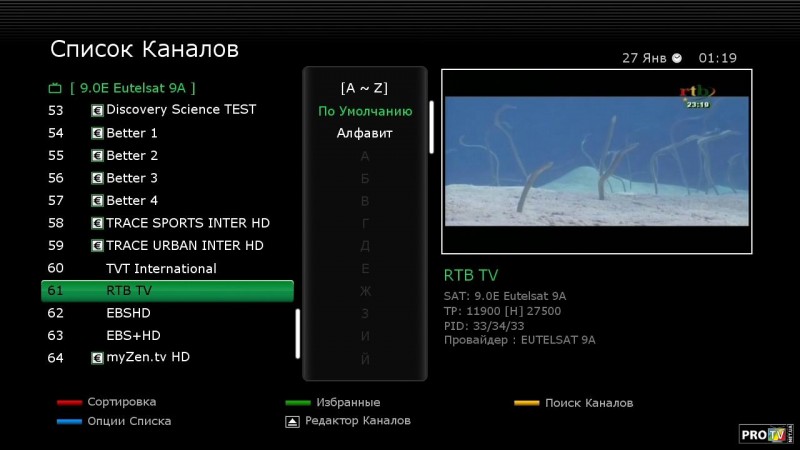Click the encryption icon beside TRACE SPORTS INTER HD
800x450 pixels.
pos(97,223)
